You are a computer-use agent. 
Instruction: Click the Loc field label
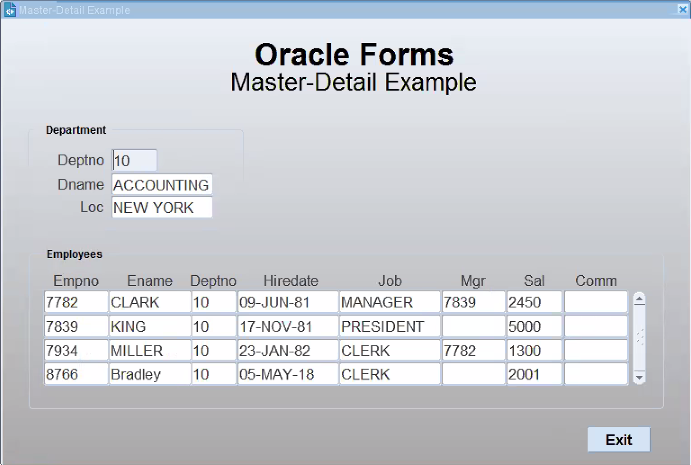click(92, 207)
